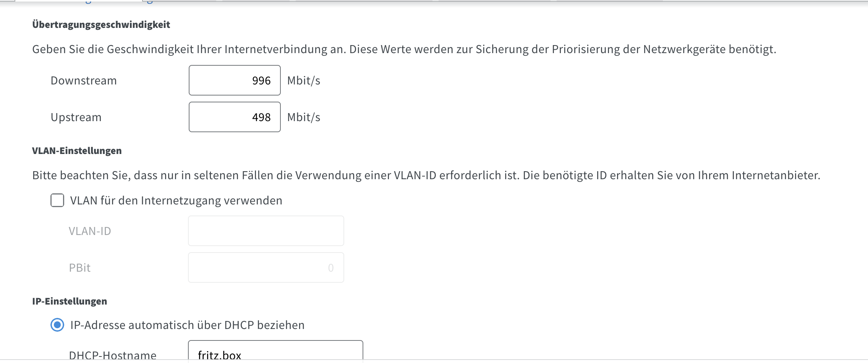Click the VLAN-Einstellungen section heading

tap(77, 151)
